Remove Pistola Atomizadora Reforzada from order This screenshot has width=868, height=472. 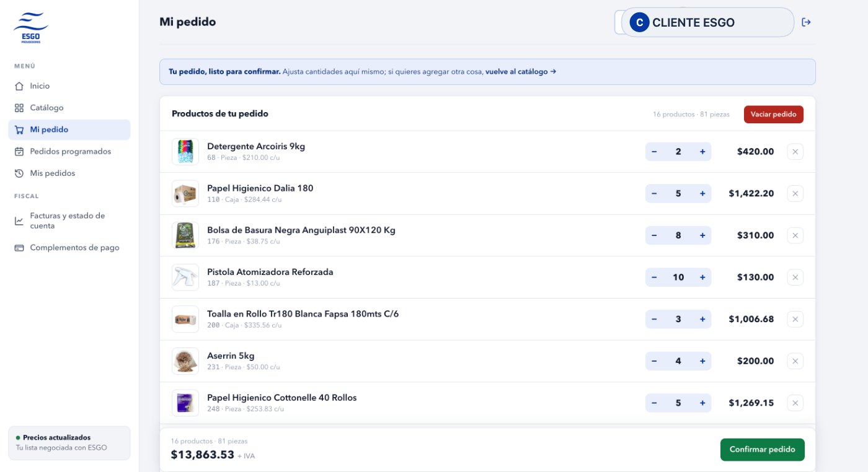795,278
